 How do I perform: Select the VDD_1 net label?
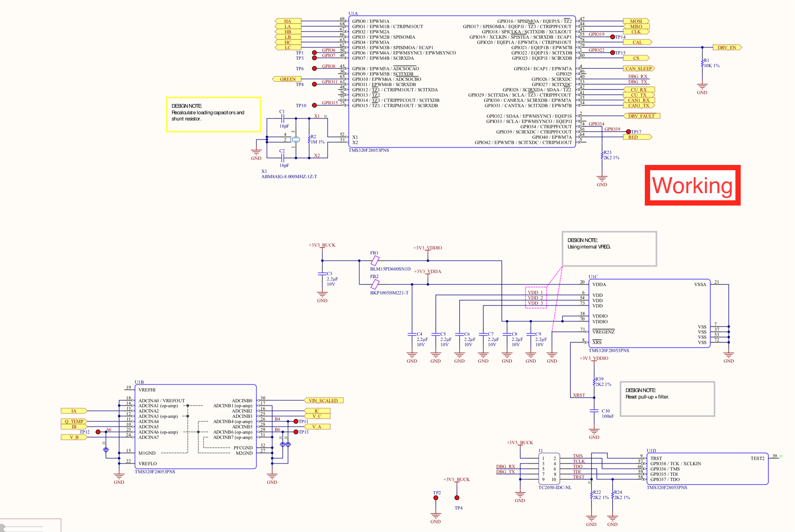(535, 292)
